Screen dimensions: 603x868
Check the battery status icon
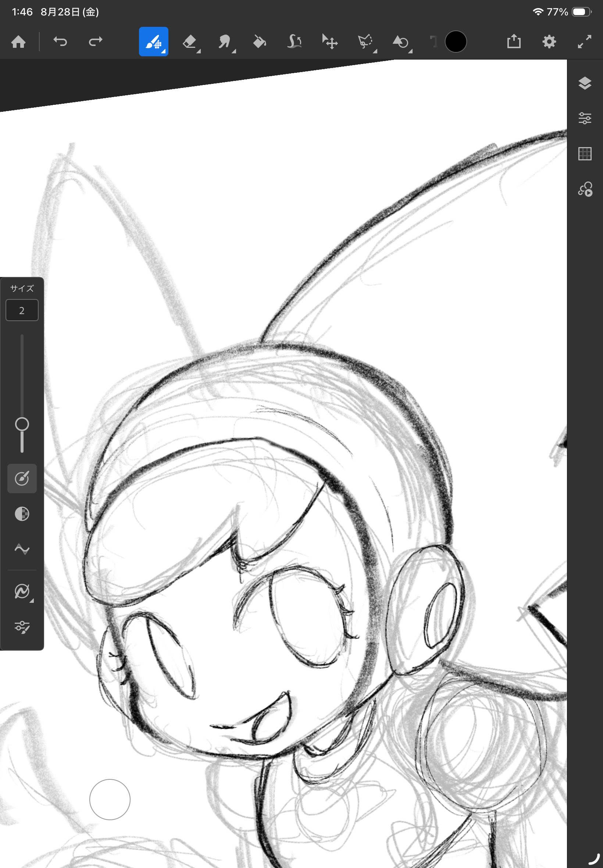(x=581, y=12)
